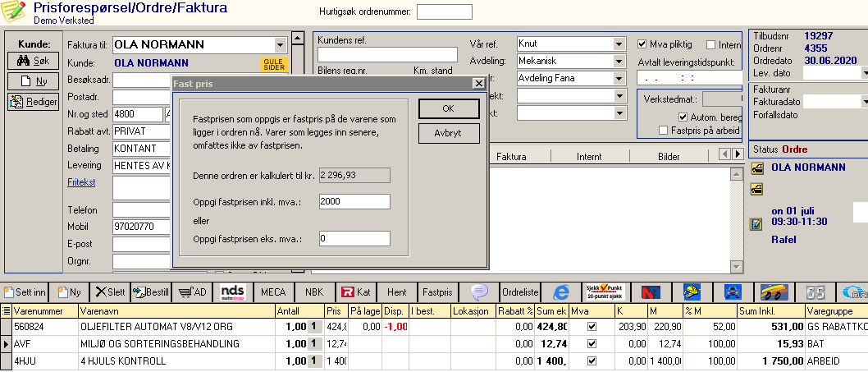868x372 pixels.
Task: Click the Fastpris toolbar button
Action: coord(437,292)
